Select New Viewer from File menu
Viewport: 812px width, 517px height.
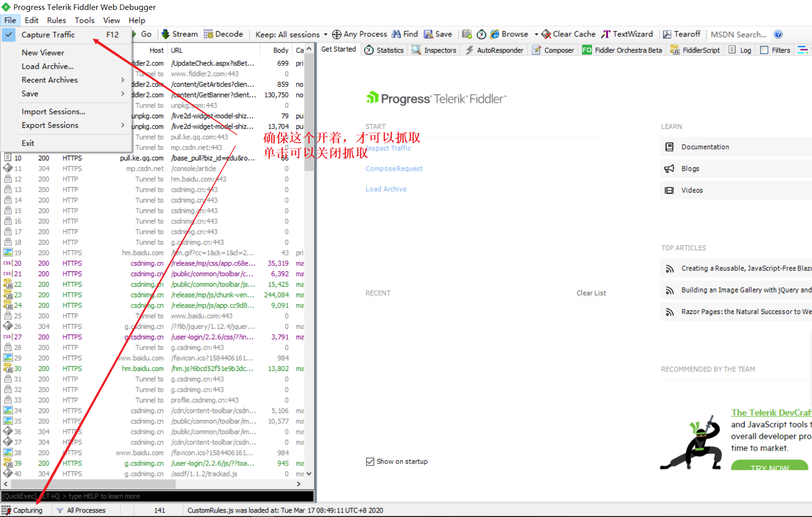[66, 52]
